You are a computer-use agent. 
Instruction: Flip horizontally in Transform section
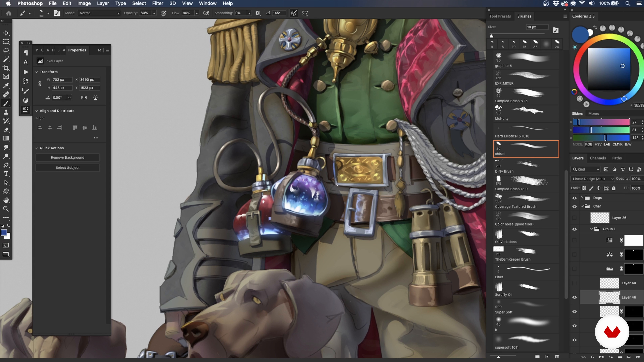[84, 97]
